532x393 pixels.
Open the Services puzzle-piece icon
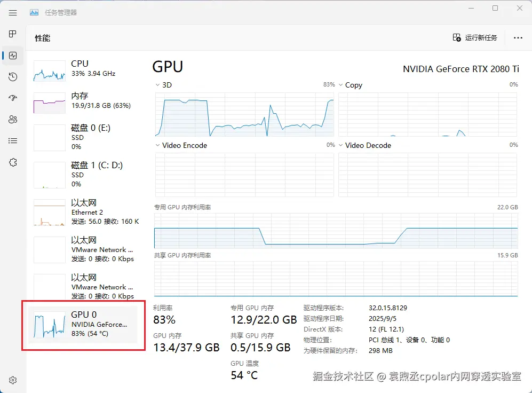click(13, 162)
